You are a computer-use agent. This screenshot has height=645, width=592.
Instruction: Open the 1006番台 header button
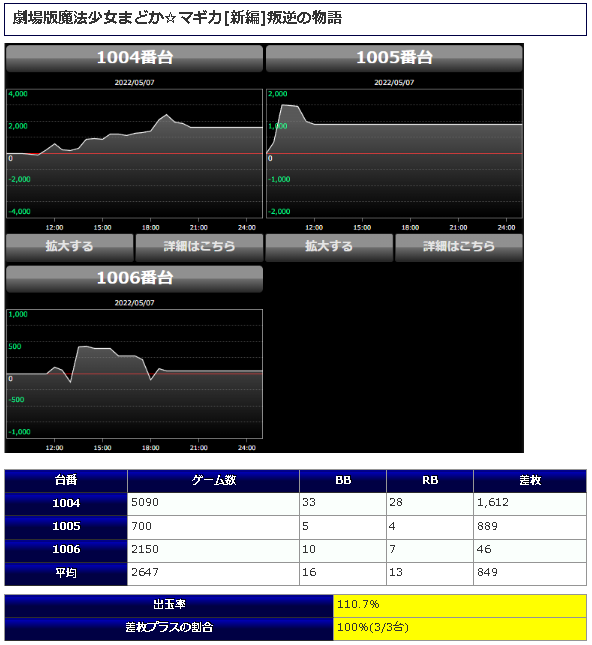(134, 278)
